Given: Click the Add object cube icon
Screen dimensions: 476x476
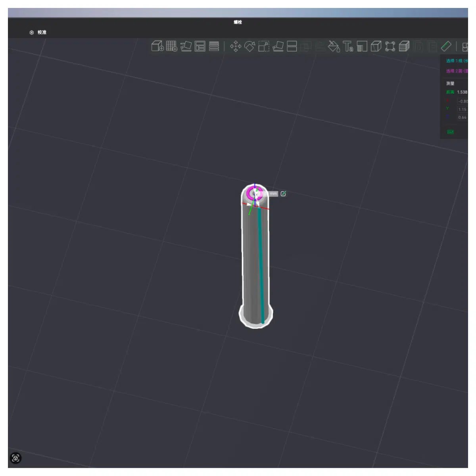Looking at the screenshot, I should (x=157, y=46).
